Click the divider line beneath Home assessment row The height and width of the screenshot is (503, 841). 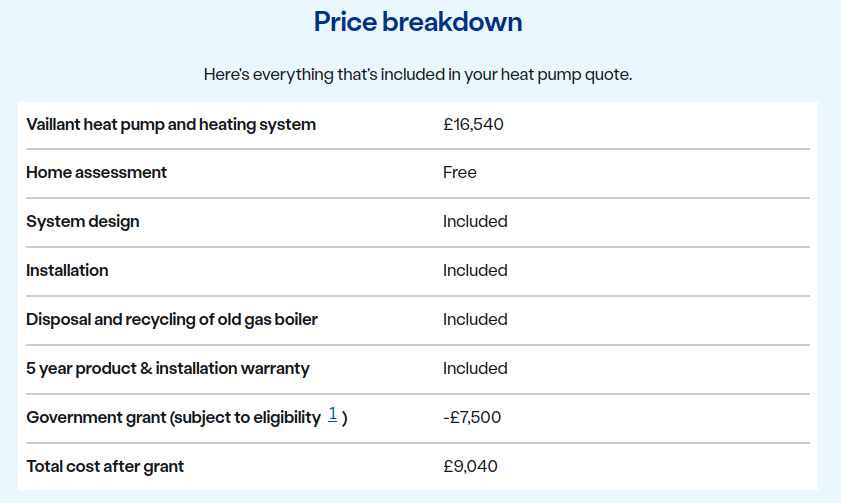(418, 198)
